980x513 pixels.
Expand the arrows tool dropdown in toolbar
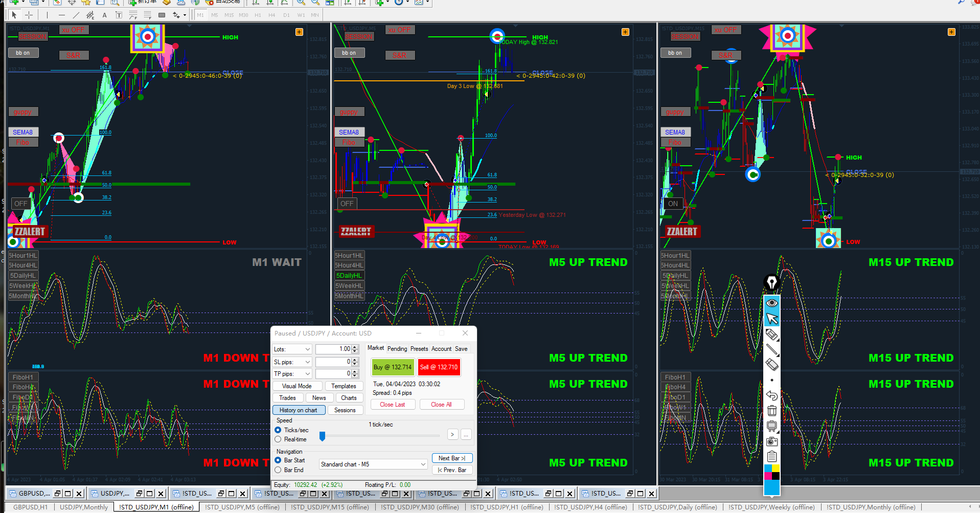coord(185,15)
